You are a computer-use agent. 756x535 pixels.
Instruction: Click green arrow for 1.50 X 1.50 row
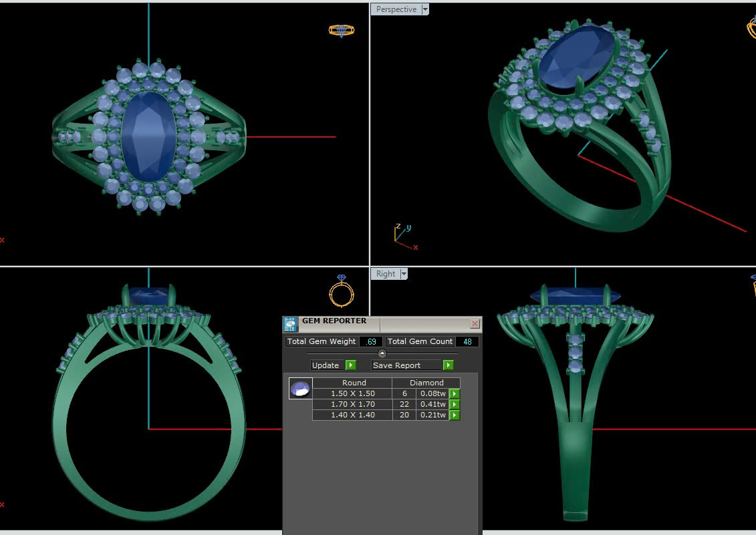pos(455,394)
